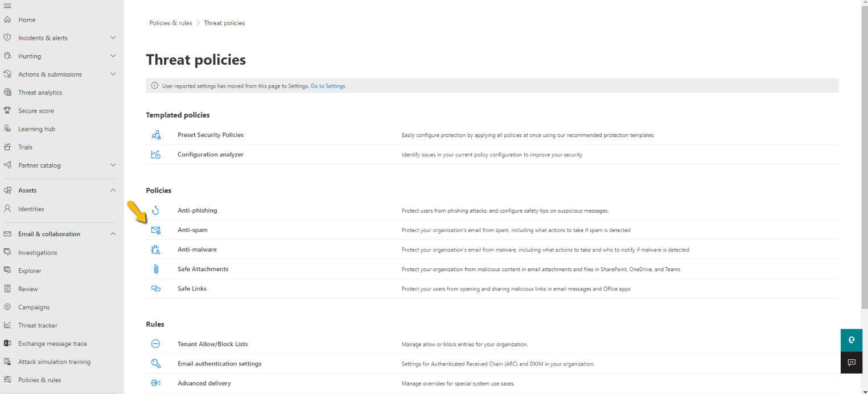868x394 pixels.
Task: Click the hamburger menu at top left
Action: point(8,6)
